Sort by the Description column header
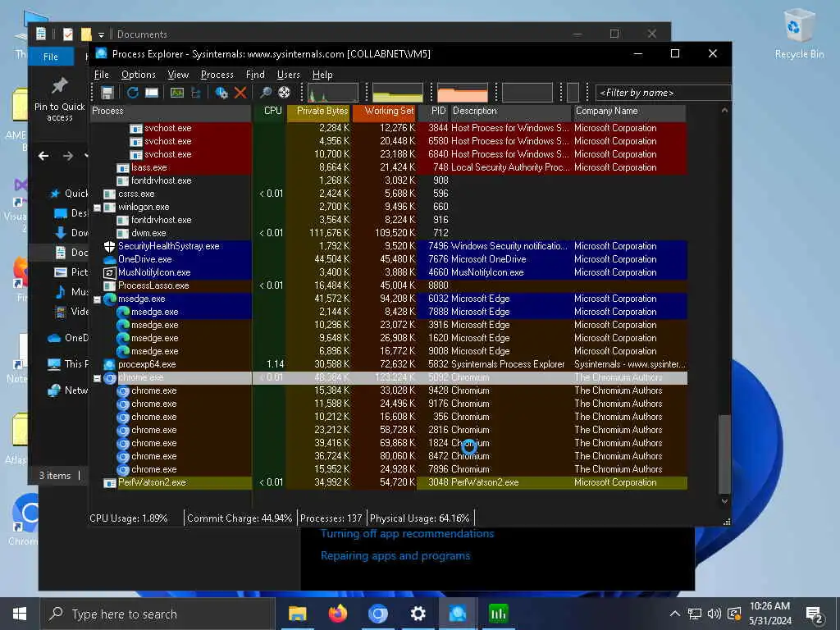The height and width of the screenshot is (630, 840). 510,112
